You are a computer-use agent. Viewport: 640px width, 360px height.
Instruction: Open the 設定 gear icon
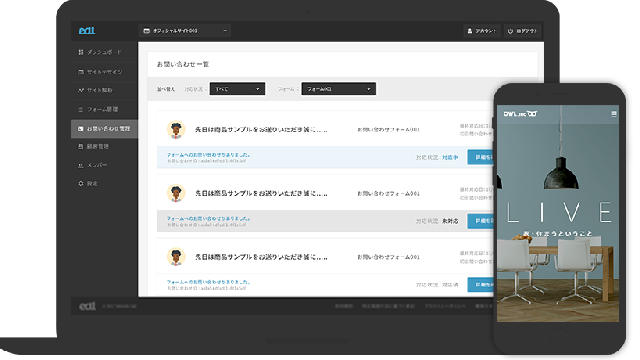[x=81, y=184]
